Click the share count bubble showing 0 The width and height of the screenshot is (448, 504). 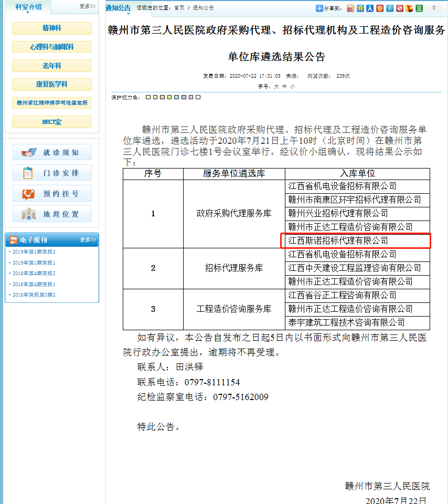(x=434, y=8)
